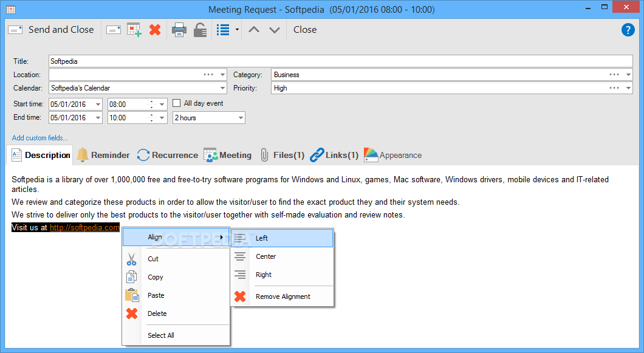Click the Close toolbar button
This screenshot has width=644, height=353.
click(305, 30)
